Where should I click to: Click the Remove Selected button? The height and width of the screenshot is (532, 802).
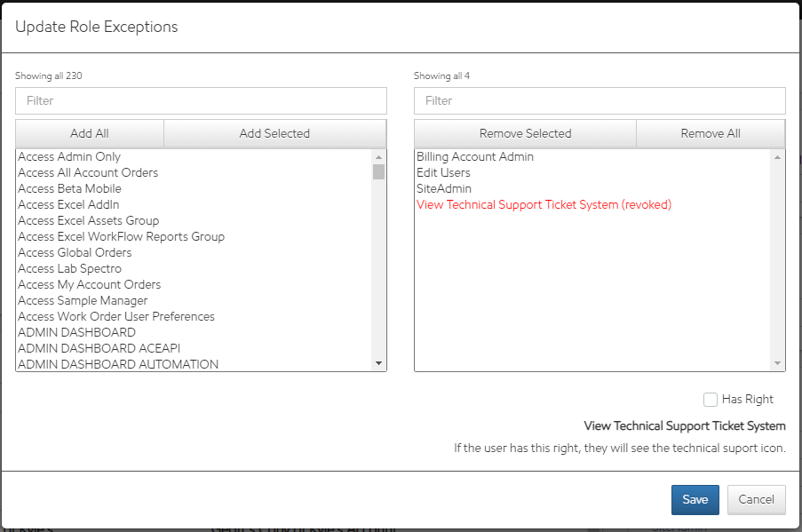(x=525, y=133)
